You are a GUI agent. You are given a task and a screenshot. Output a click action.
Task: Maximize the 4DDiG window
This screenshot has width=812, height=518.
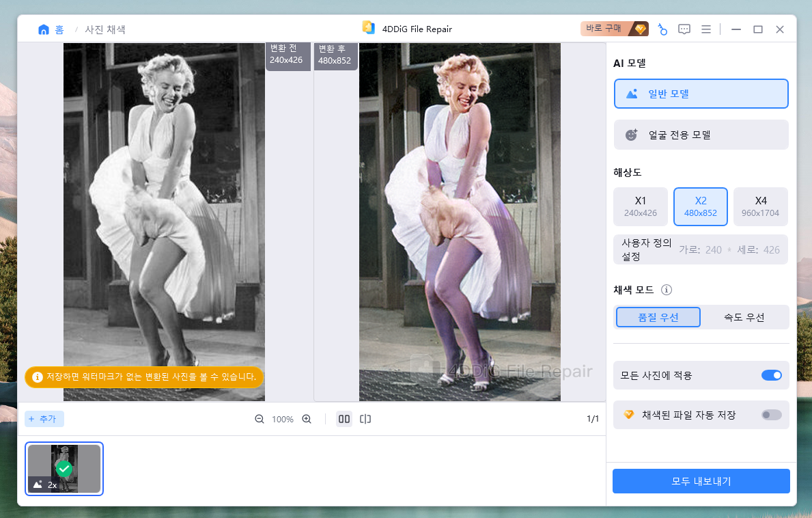point(757,29)
